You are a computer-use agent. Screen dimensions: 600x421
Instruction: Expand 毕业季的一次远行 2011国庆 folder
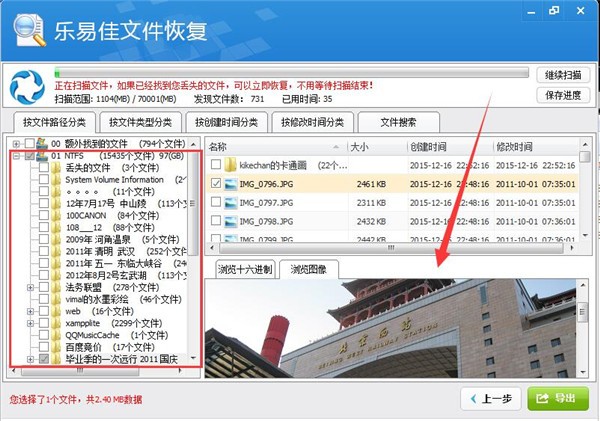(x=30, y=359)
